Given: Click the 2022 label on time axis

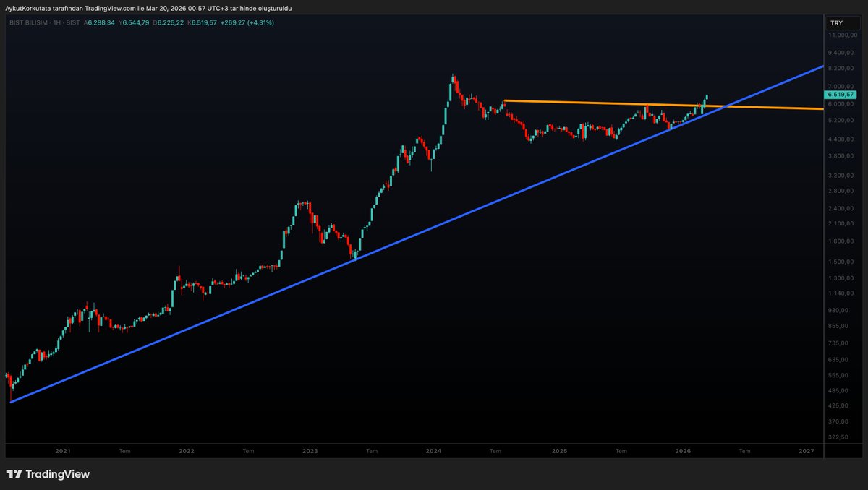Looking at the screenshot, I should pyautogui.click(x=187, y=450).
